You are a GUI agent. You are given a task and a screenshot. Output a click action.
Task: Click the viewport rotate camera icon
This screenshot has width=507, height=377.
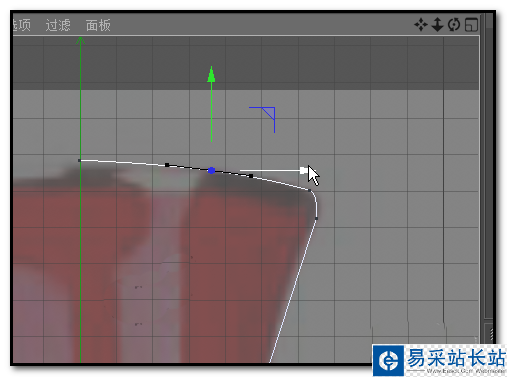point(454,25)
